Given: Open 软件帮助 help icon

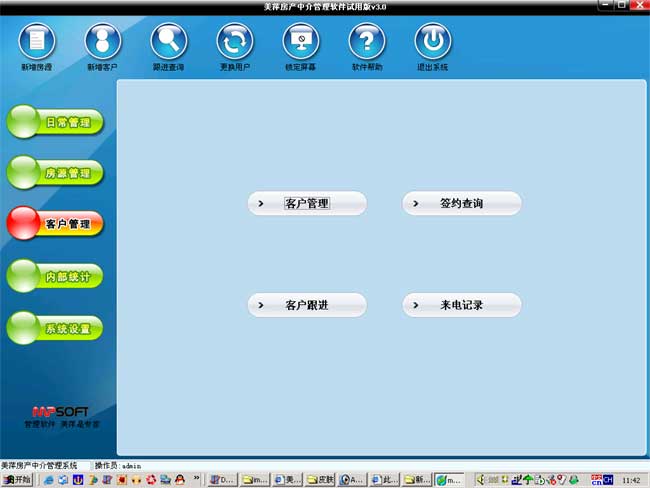Looking at the screenshot, I should 367,42.
